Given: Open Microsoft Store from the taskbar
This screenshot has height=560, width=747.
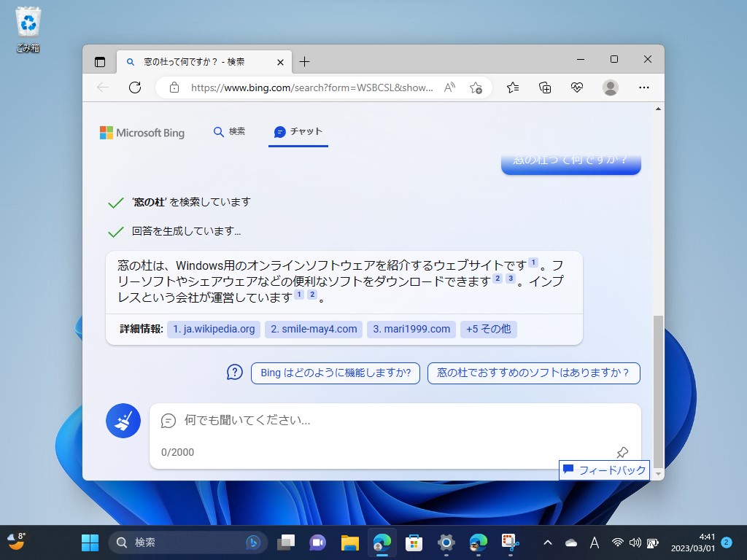Looking at the screenshot, I should pyautogui.click(x=413, y=542).
